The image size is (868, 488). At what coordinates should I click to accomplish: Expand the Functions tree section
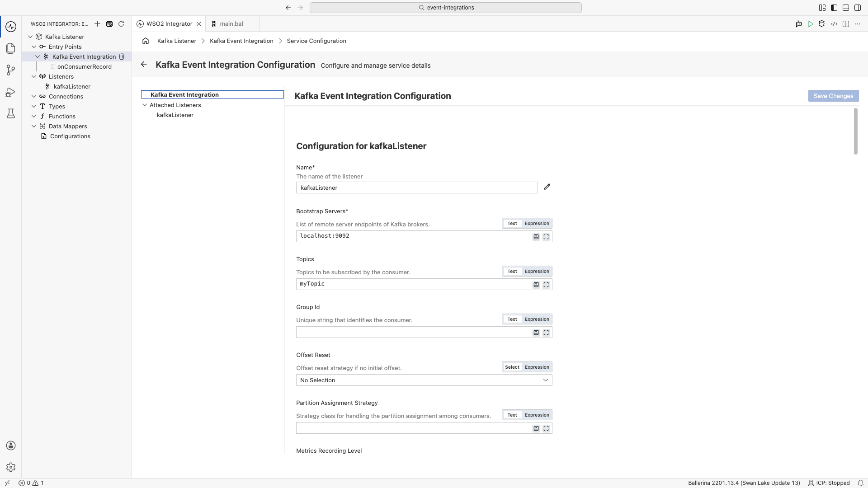tap(34, 116)
